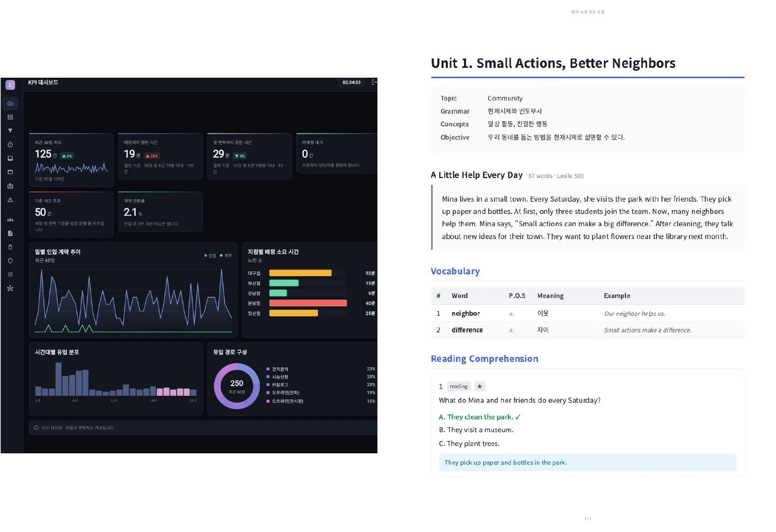Toggle the 인입 legend in trend chart

pos(210,256)
